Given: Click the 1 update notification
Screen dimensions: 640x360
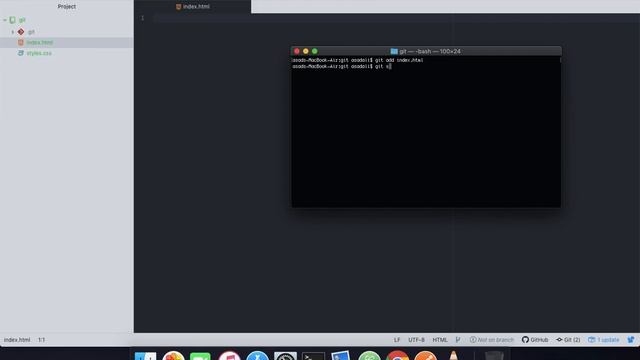Looking at the screenshot, I should point(604,340).
